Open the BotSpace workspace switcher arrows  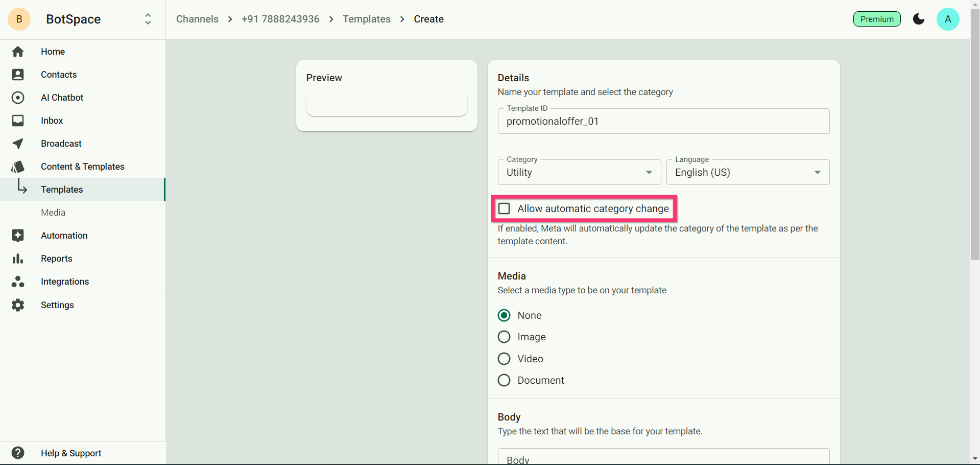148,19
